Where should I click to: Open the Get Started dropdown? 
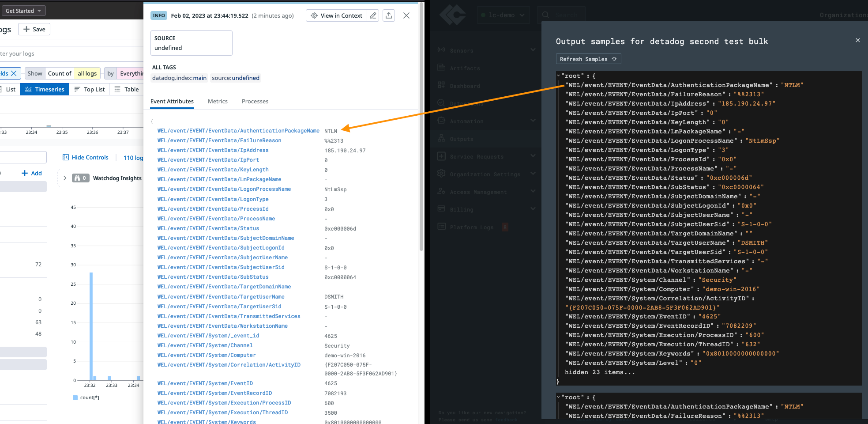[24, 10]
